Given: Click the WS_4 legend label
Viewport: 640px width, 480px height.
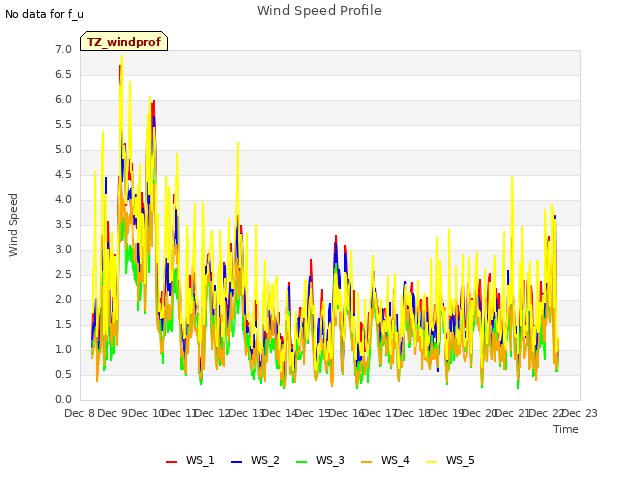Looking at the screenshot, I should (x=395, y=460).
